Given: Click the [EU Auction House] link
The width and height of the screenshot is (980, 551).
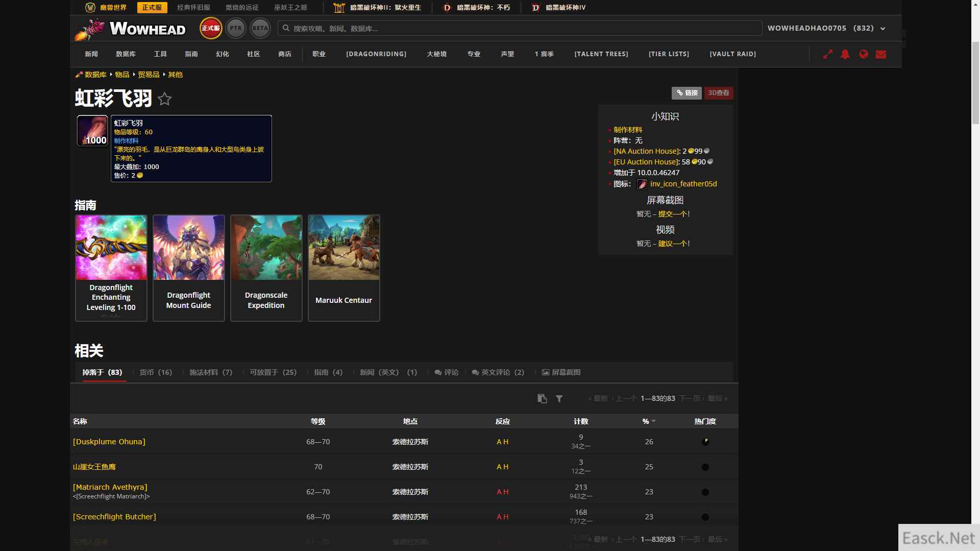Looking at the screenshot, I should [x=646, y=162].
